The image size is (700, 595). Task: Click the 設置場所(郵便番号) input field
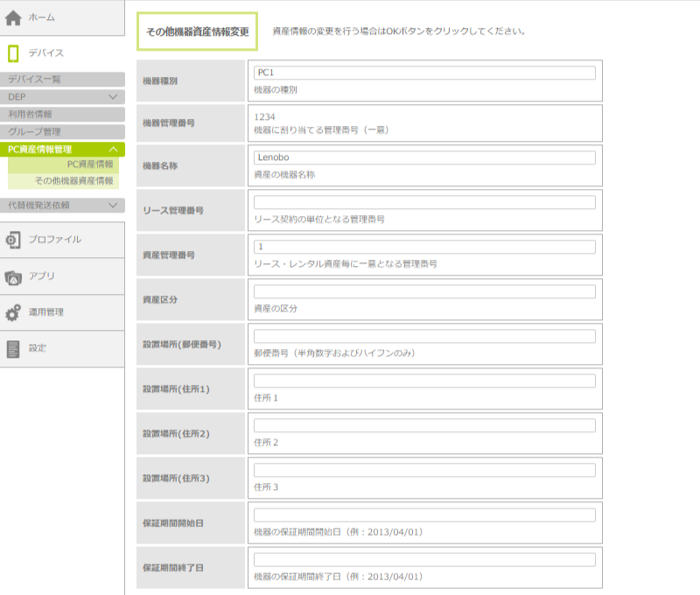424,337
